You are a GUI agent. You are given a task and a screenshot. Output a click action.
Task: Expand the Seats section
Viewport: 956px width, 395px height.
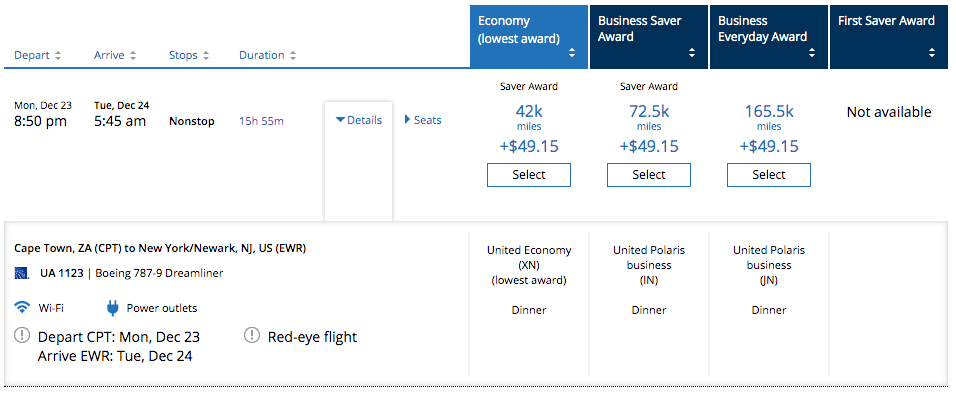point(423,120)
